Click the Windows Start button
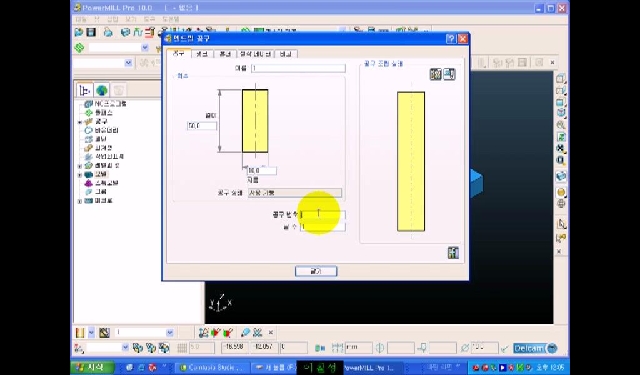 (92, 367)
